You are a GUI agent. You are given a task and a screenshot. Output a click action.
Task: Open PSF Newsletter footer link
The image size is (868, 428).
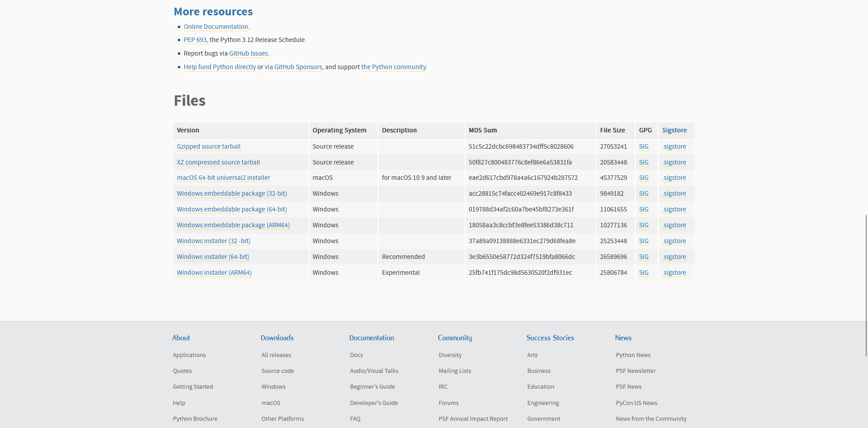(636, 371)
